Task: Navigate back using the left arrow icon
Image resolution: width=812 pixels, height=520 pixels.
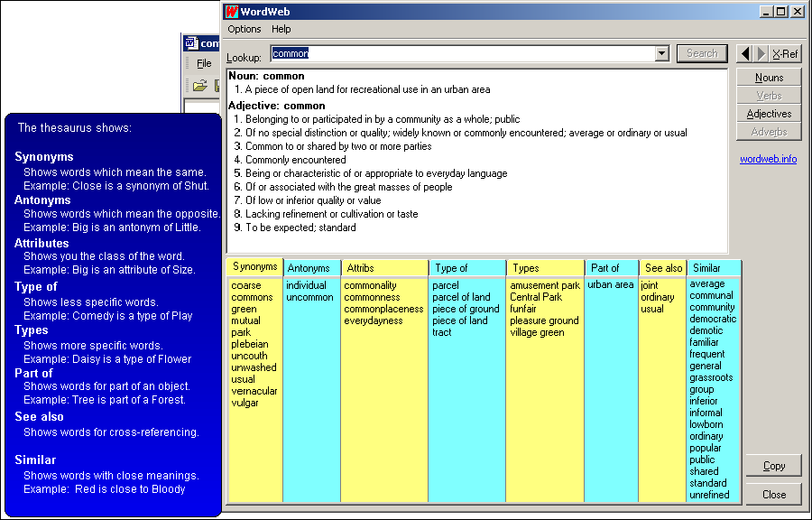Action: pos(744,53)
